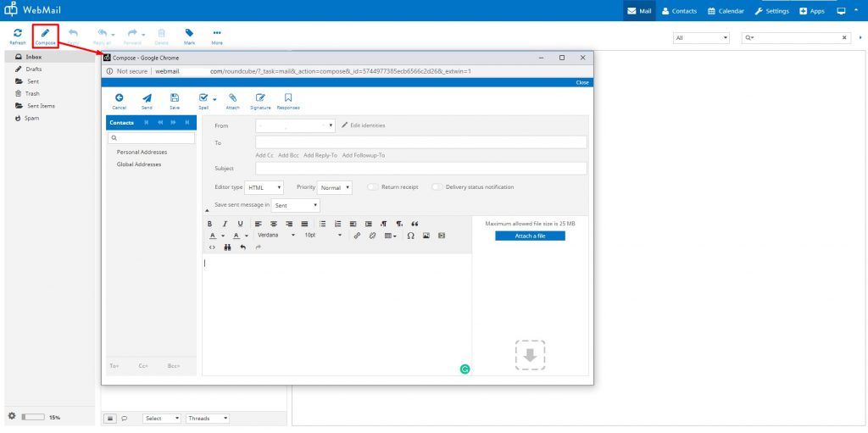The width and height of the screenshot is (868, 433).
Task: Toggle bold formatting in editor
Action: click(x=210, y=224)
